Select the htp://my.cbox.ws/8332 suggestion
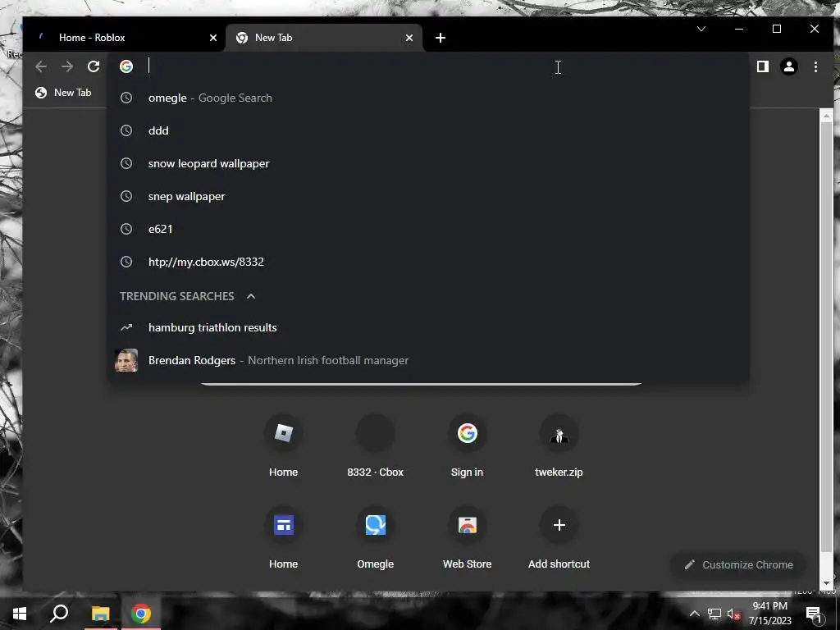 [428, 262]
